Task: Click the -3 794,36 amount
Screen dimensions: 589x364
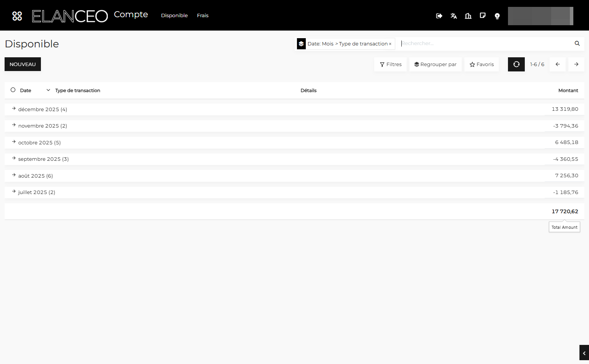Action: [x=566, y=126]
